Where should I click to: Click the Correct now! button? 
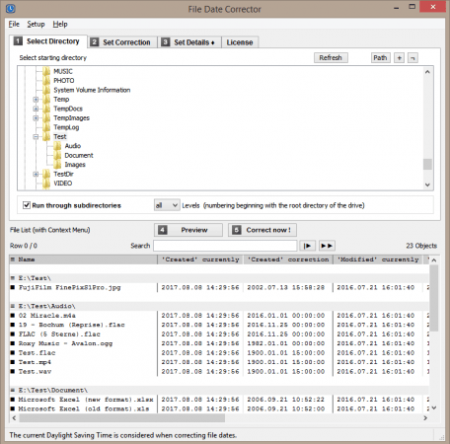262,230
